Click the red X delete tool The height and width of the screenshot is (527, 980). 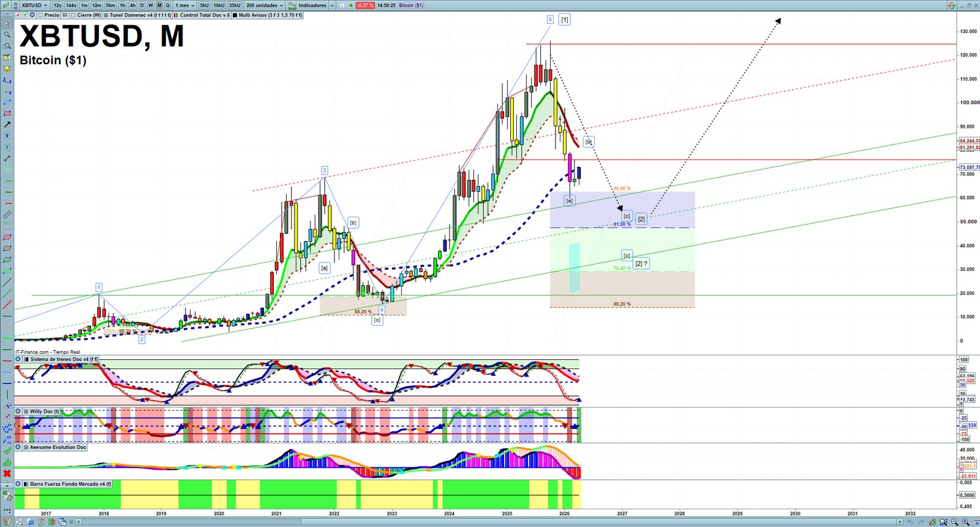[x=7, y=473]
